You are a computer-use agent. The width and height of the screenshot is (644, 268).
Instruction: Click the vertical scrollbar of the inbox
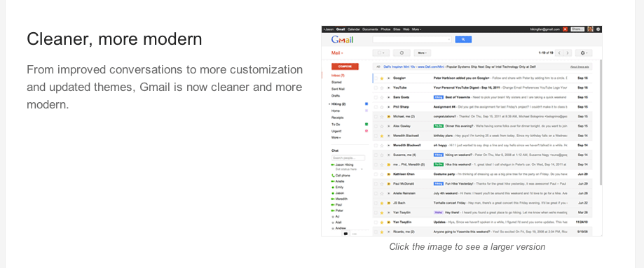tap(601, 123)
